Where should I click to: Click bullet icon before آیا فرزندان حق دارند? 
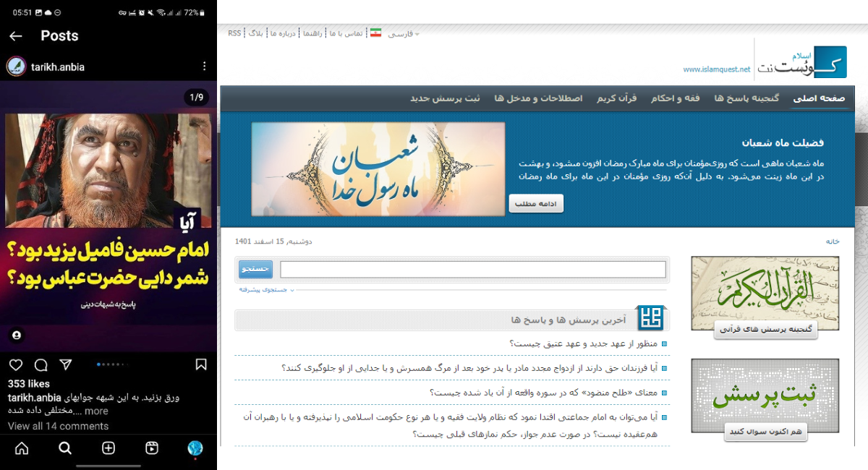tap(665, 368)
